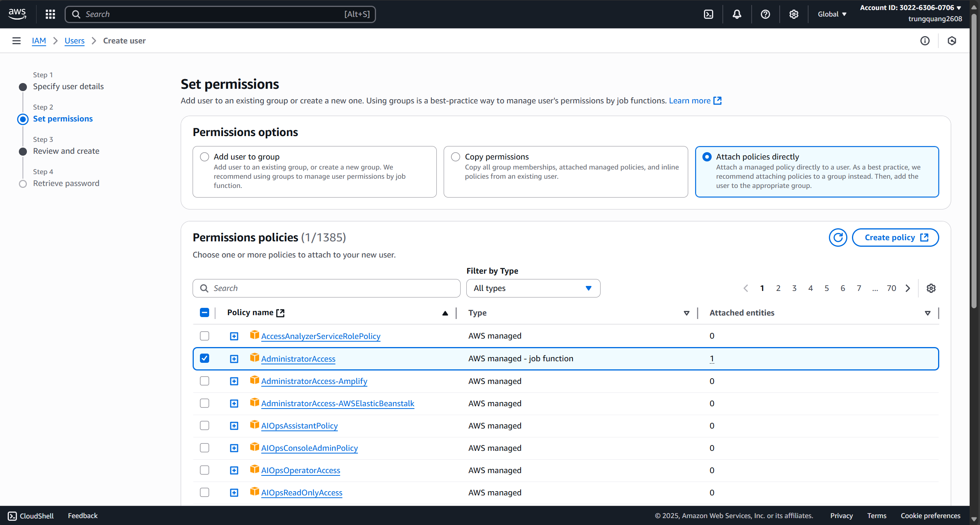
Task: Go to page 2 of policies
Action: 778,288
